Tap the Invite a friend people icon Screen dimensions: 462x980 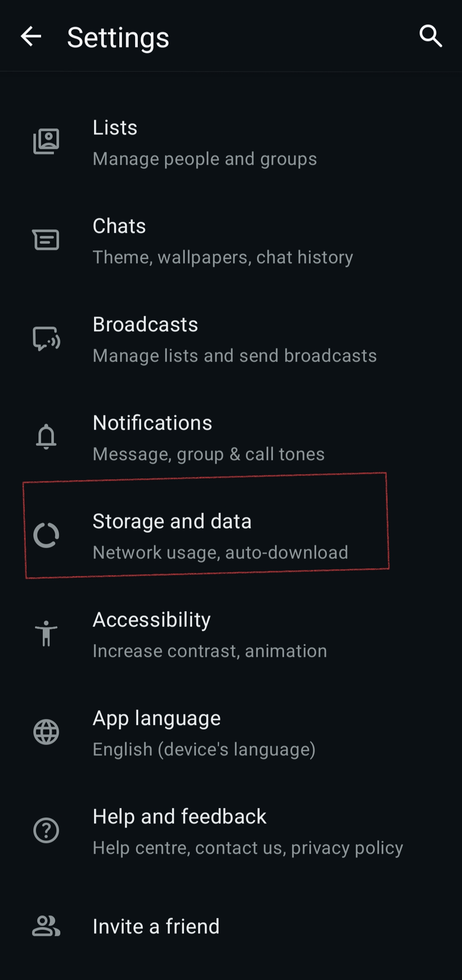pos(46,926)
